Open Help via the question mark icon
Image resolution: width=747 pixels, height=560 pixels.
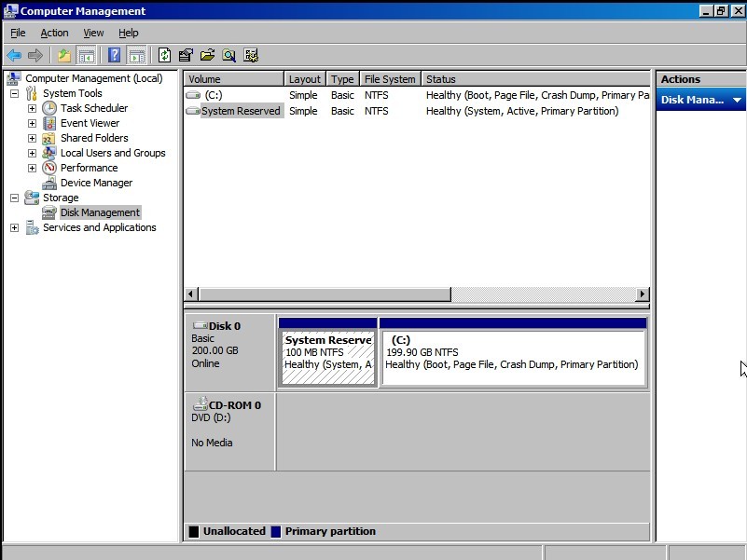115,56
